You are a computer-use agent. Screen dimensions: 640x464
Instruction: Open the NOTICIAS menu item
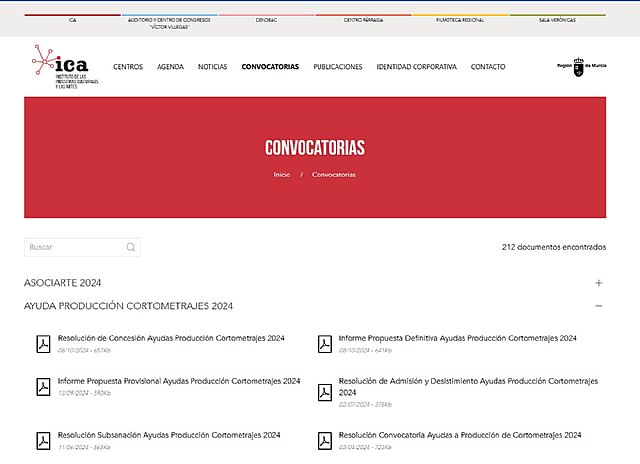[x=213, y=67]
